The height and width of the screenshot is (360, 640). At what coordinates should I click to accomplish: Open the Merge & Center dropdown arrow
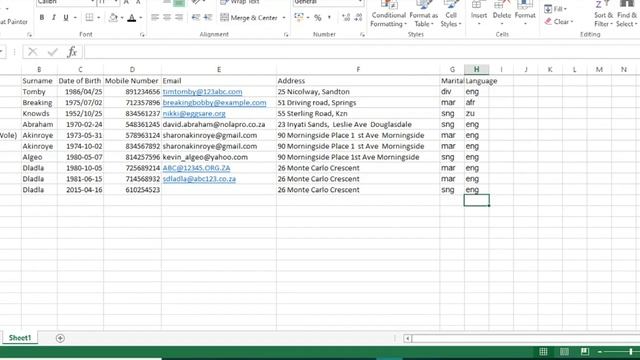(284, 18)
